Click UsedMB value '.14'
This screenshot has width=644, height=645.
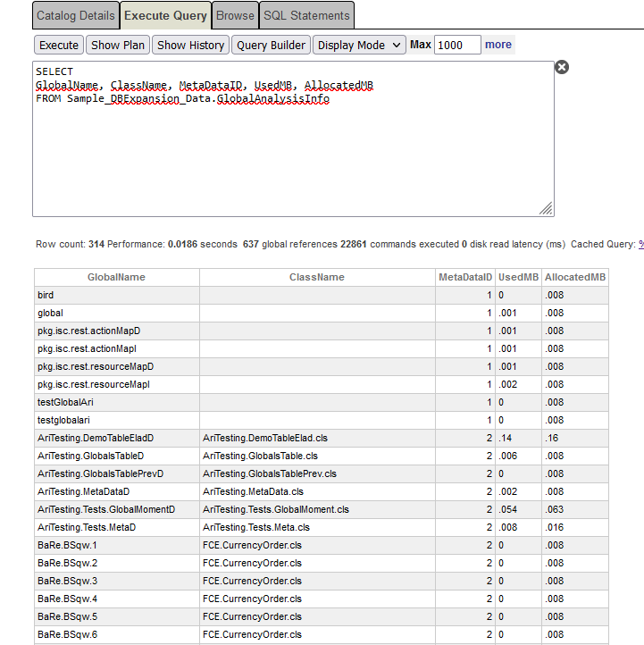coord(518,438)
